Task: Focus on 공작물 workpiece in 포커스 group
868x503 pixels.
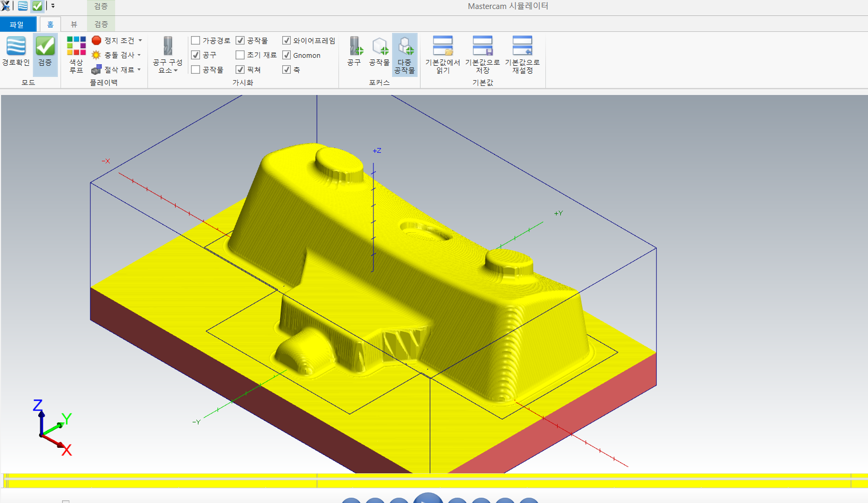Action: (379, 51)
